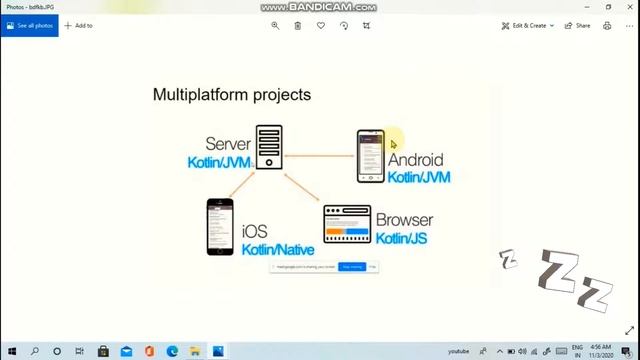Delete the photo with trash icon
This screenshot has width=640, height=360.
pos(298,26)
